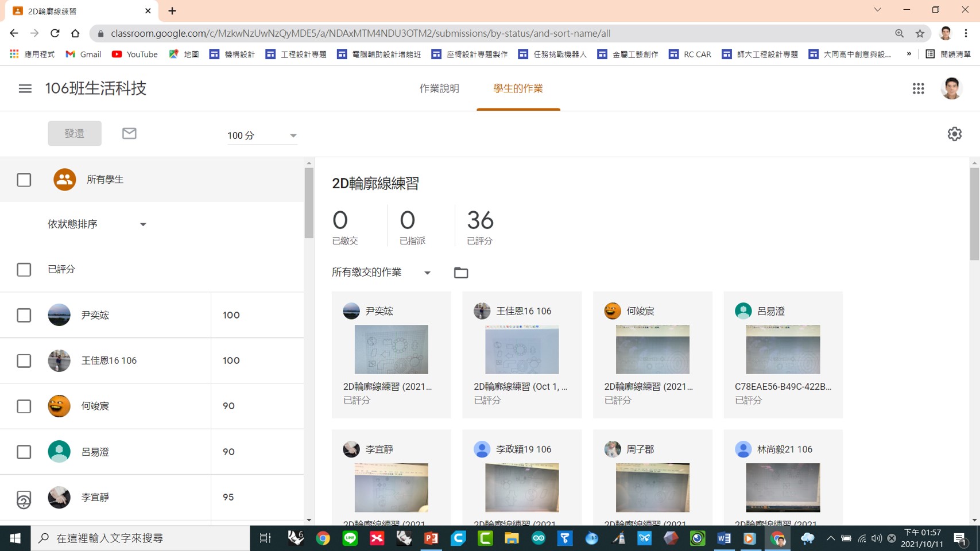Open the YouTube bookmark
This screenshot has height=551, width=980.
pyautogui.click(x=134, y=54)
